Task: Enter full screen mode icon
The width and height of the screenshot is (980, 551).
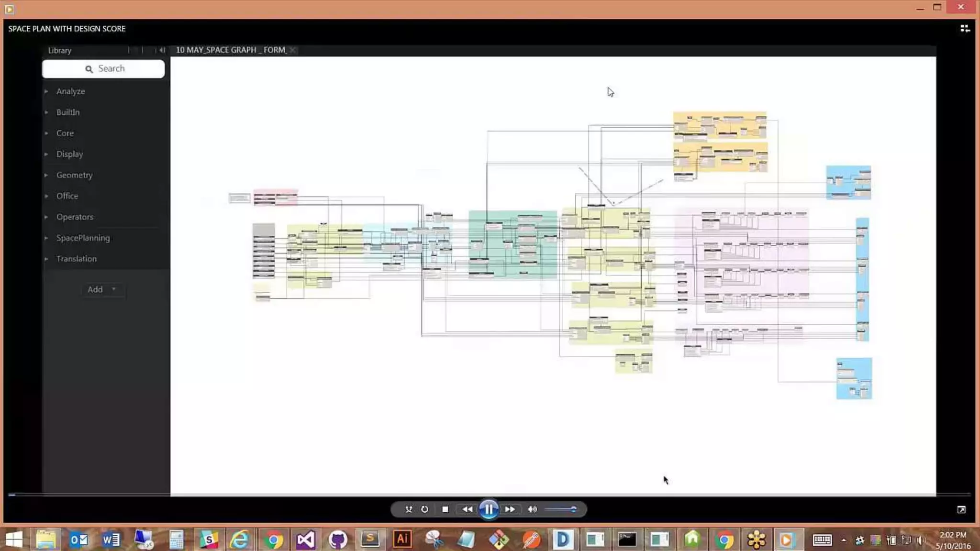Action: (961, 510)
